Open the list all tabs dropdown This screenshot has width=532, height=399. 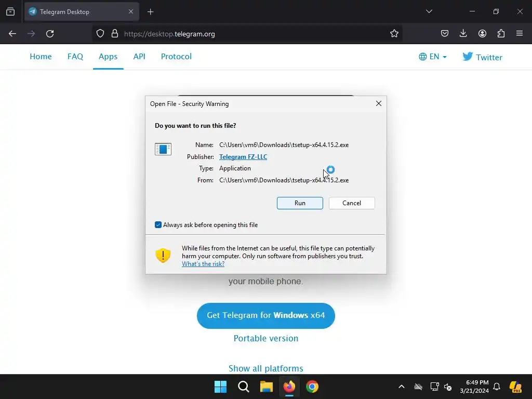pyautogui.click(x=429, y=11)
